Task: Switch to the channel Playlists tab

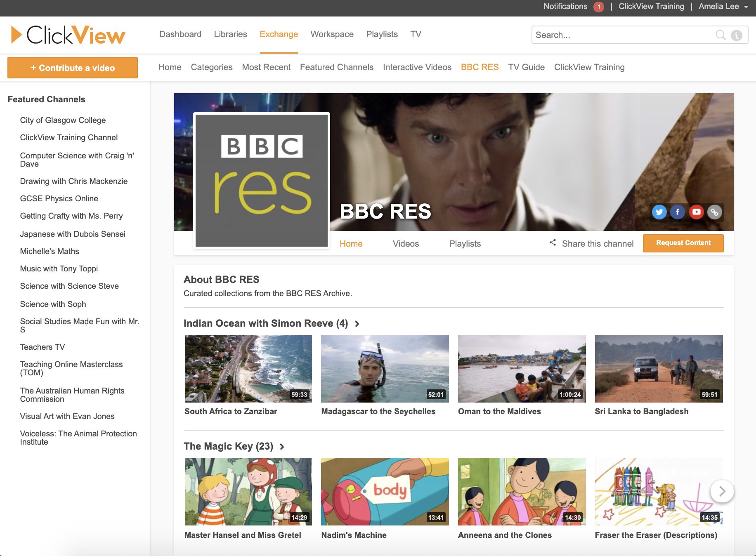Action: [x=465, y=244]
